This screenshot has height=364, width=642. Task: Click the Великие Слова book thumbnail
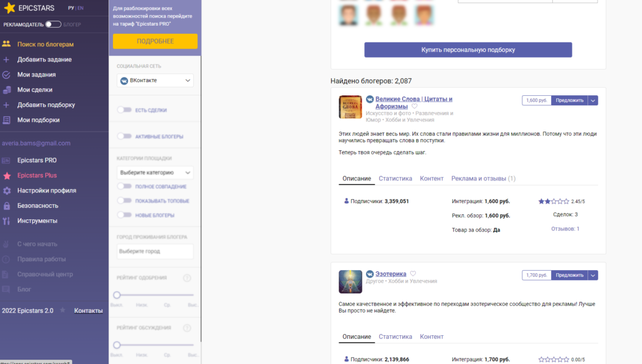[350, 107]
